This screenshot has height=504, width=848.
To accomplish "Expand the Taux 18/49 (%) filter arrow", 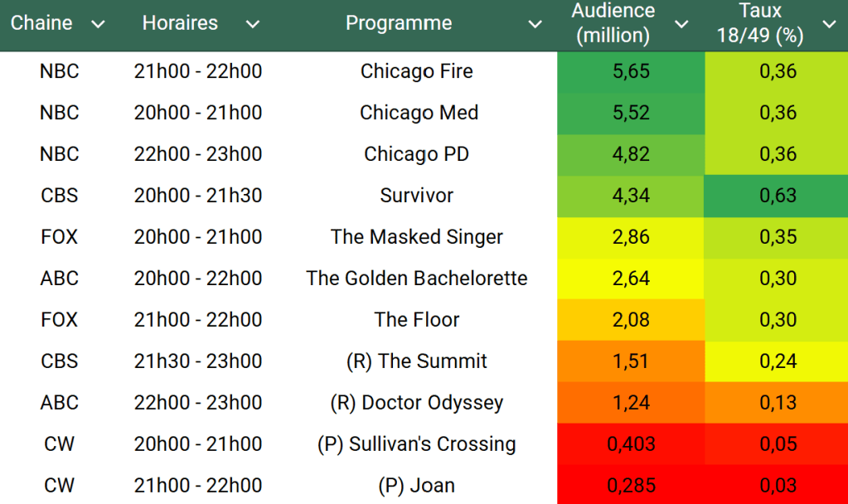I will point(829,24).
